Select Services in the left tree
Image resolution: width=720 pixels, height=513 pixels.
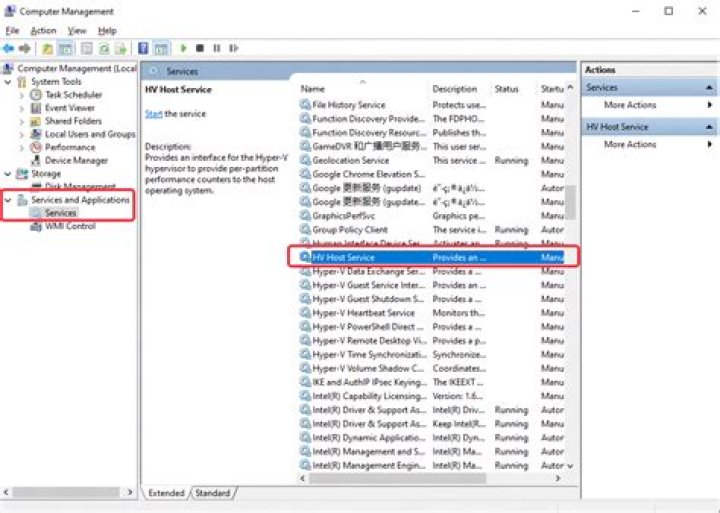[x=61, y=213]
